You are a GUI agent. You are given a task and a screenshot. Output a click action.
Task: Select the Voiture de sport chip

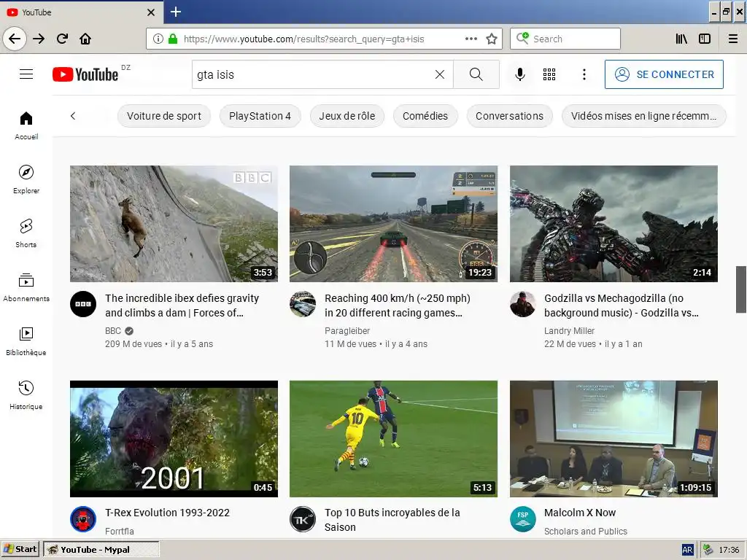click(x=164, y=116)
